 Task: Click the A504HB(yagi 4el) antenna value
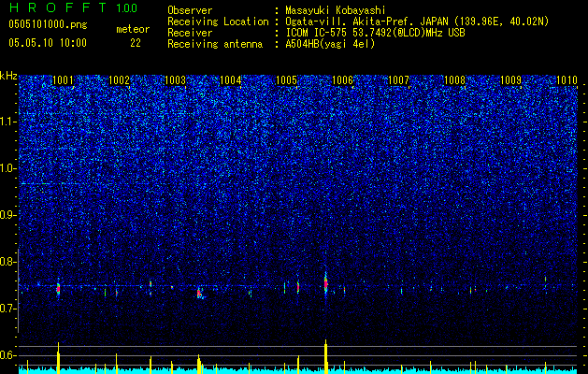[330, 44]
